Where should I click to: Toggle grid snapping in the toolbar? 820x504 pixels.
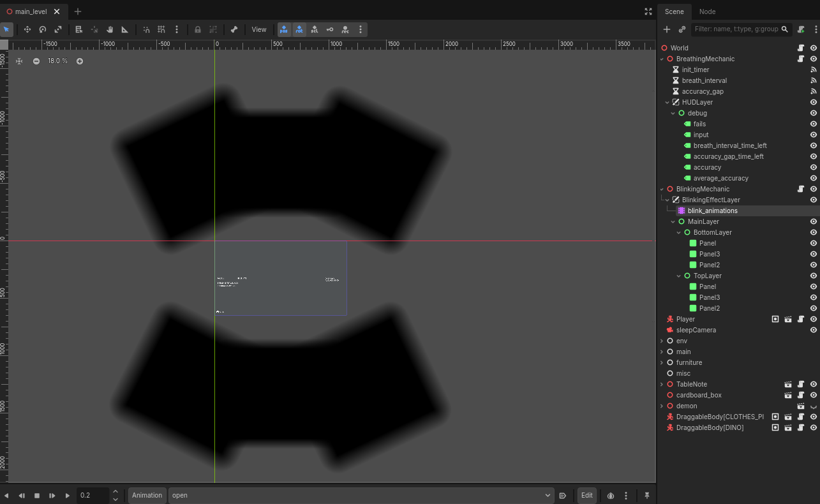tap(161, 29)
